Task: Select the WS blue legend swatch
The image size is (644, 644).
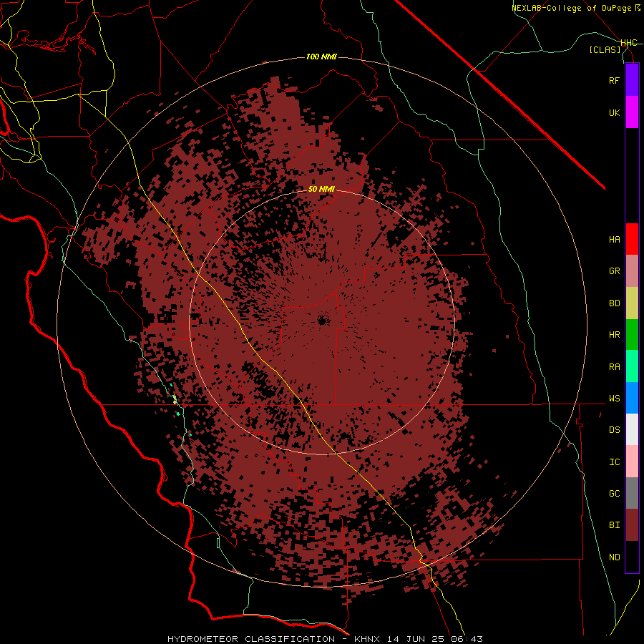Action: 632,398
